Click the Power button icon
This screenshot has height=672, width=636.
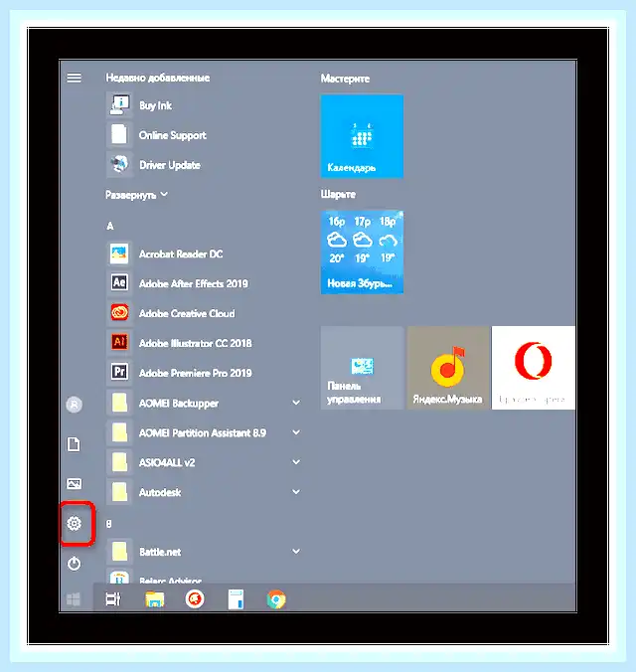75,563
